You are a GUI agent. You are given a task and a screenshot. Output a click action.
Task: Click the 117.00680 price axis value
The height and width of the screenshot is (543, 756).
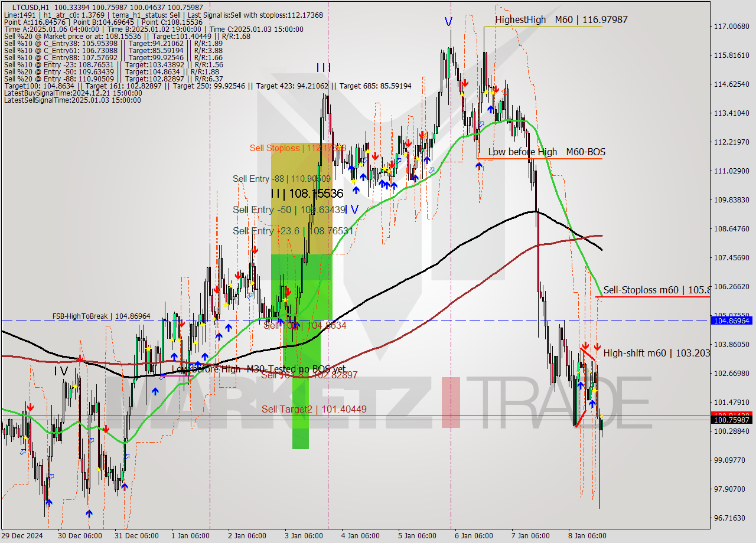[x=731, y=27]
